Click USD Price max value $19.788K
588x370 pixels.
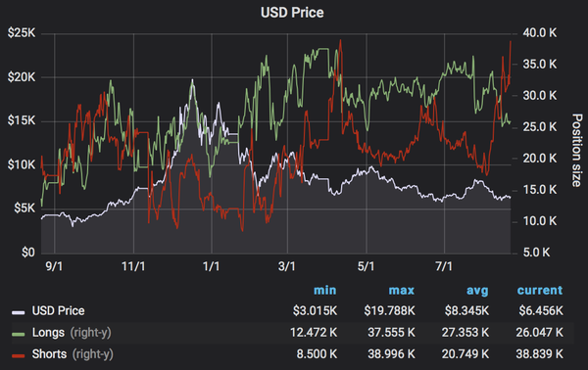[390, 311]
